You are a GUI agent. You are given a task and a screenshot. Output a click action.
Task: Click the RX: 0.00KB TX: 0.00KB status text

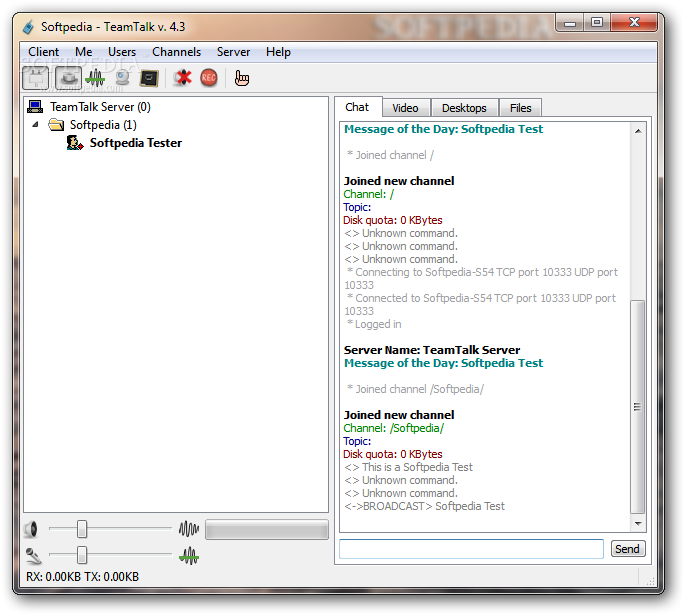point(82,577)
